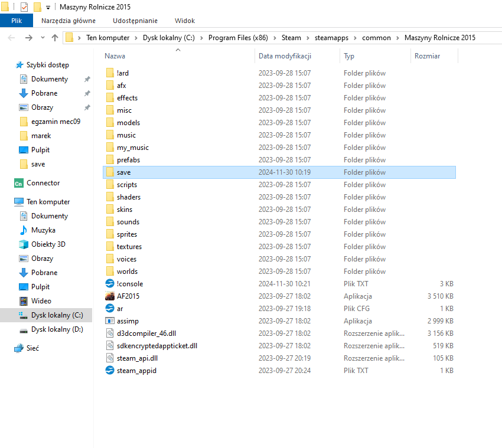Screen dimensions: 502x448
Task: Open Obiekty 3D in navigation pane
Action: (x=48, y=244)
